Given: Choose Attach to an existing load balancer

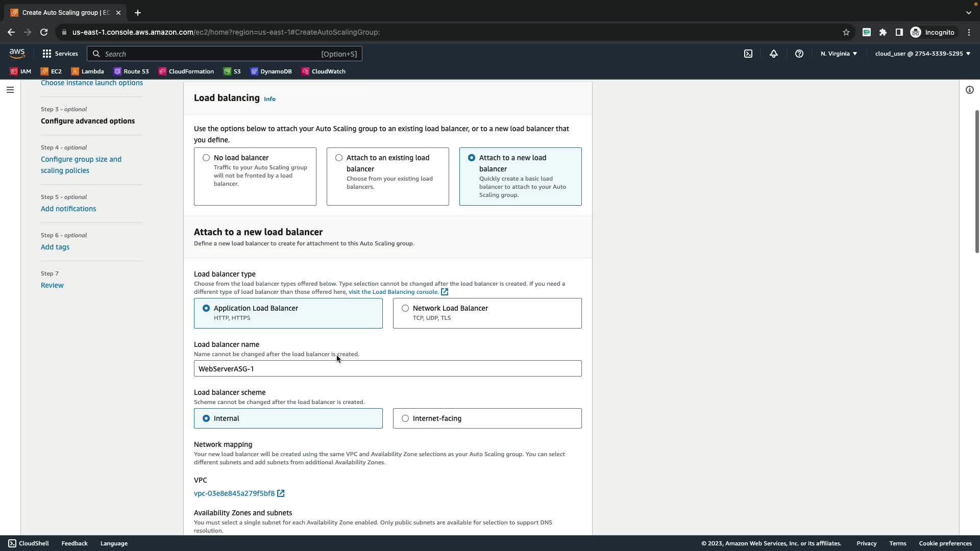Looking at the screenshot, I should (x=339, y=158).
